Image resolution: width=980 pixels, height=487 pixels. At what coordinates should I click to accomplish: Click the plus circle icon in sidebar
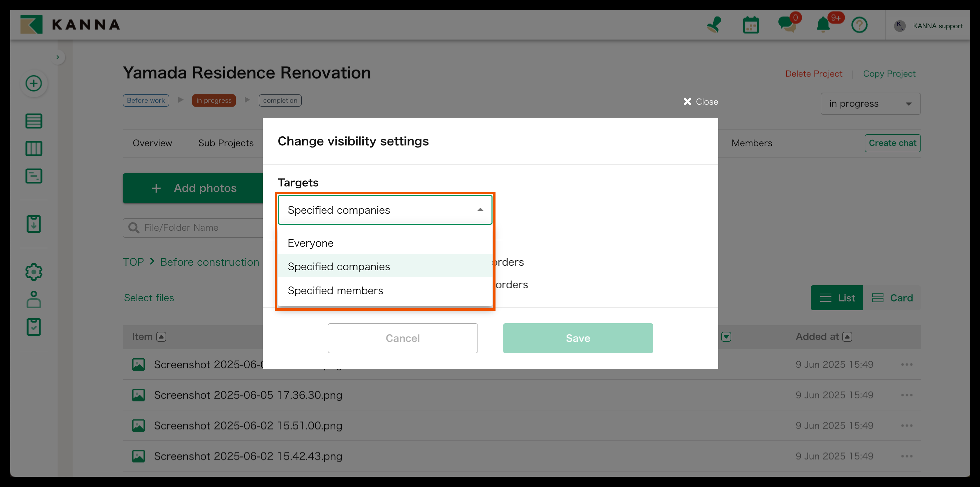tap(34, 83)
